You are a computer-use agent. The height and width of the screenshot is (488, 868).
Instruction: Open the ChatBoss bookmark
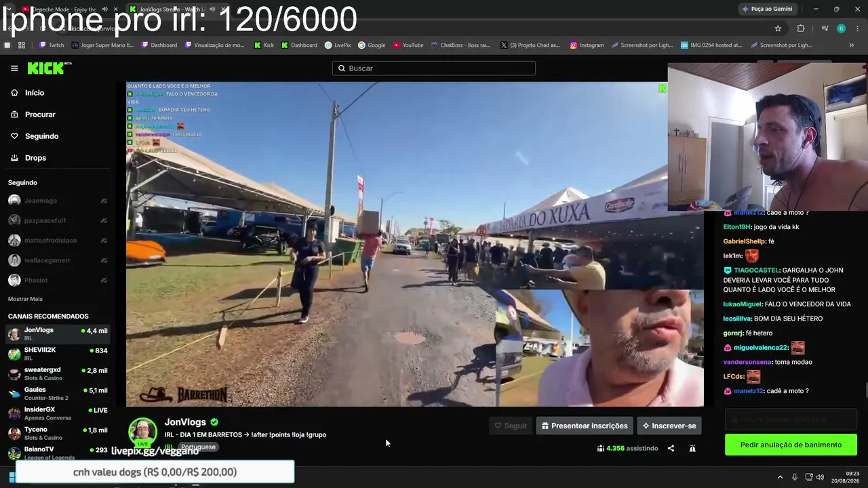coord(460,45)
